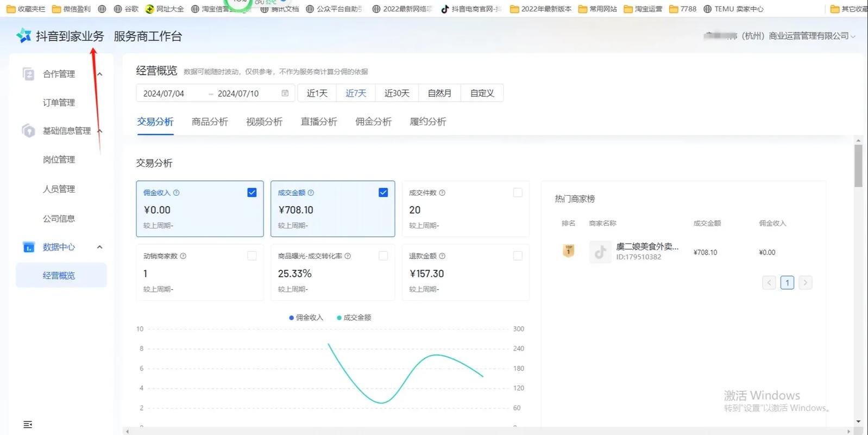Click the 基础信息管理 shield icon

point(28,130)
